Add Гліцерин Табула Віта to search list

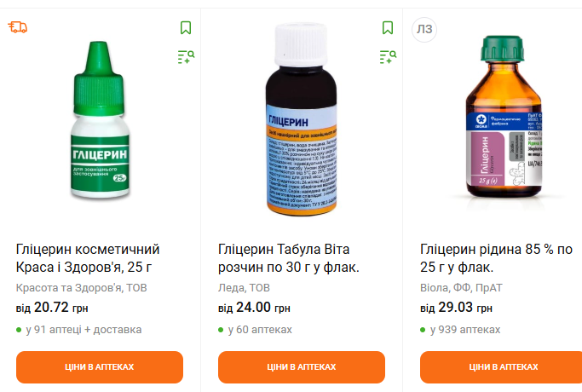tap(388, 57)
